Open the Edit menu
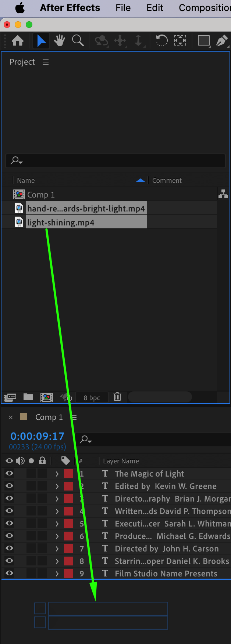The image size is (231, 644). point(155,8)
